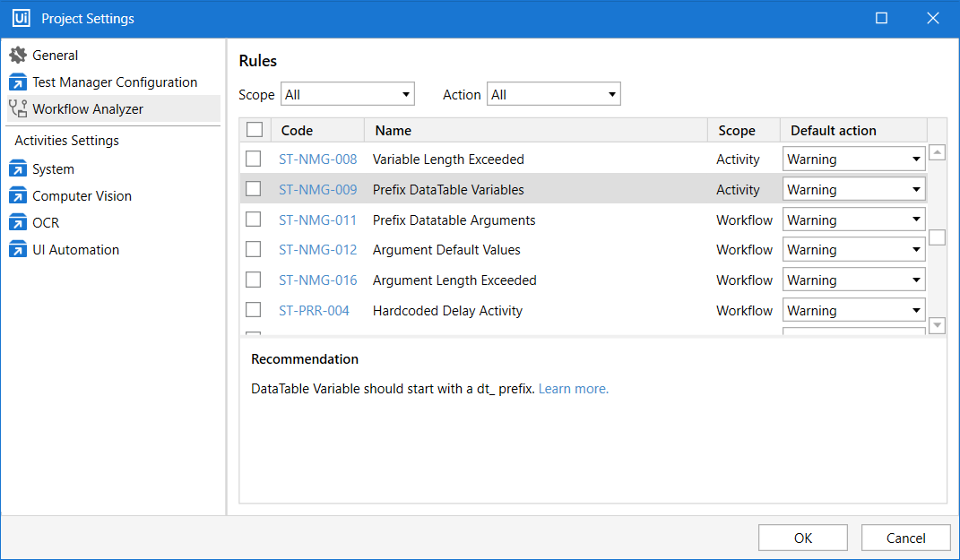This screenshot has height=560, width=960.
Task: Click the System settings icon
Action: click(x=18, y=169)
